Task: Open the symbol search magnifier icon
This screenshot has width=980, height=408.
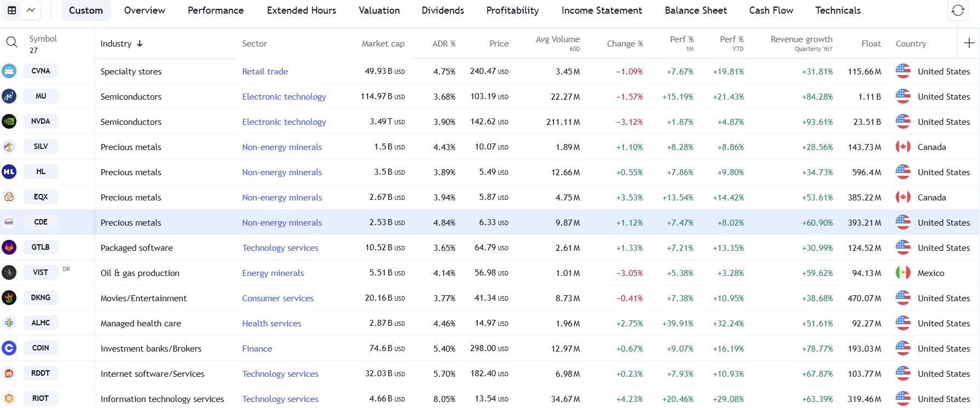Action: 12,42
